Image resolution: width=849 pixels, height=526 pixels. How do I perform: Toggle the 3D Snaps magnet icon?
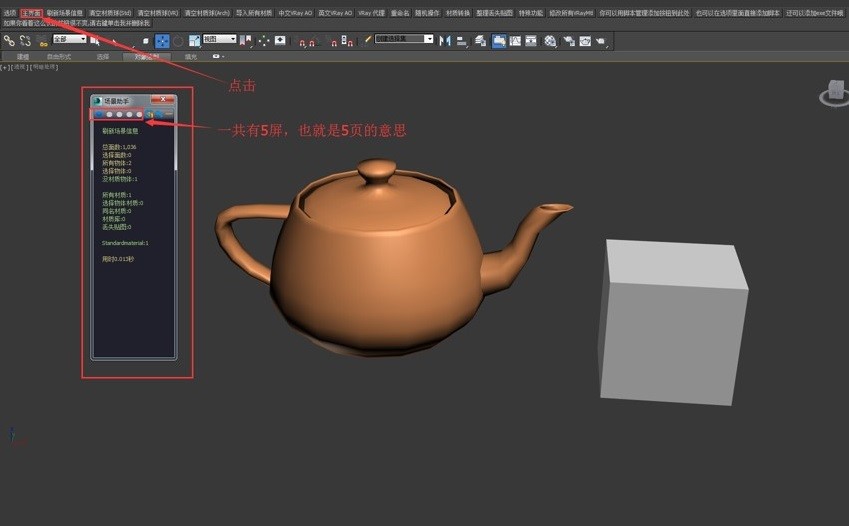[303, 42]
